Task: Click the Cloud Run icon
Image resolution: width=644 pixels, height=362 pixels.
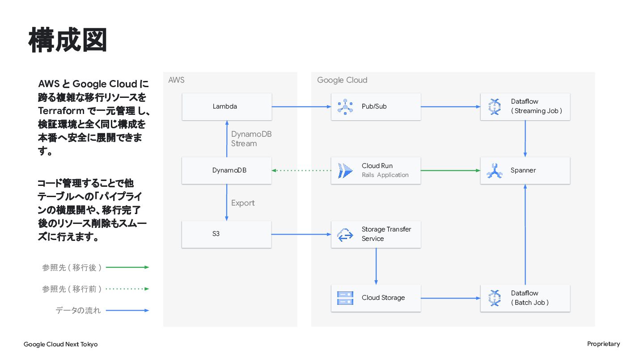Action: pos(345,170)
